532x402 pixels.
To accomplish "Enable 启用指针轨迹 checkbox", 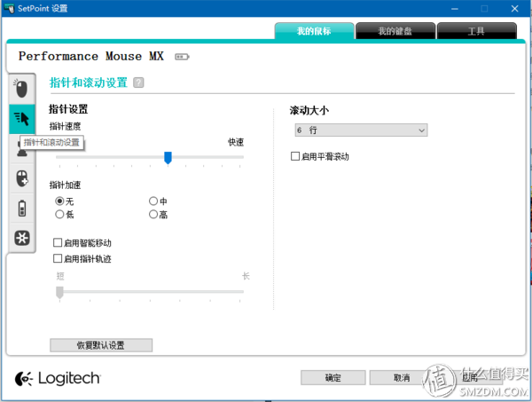I will 58,259.
